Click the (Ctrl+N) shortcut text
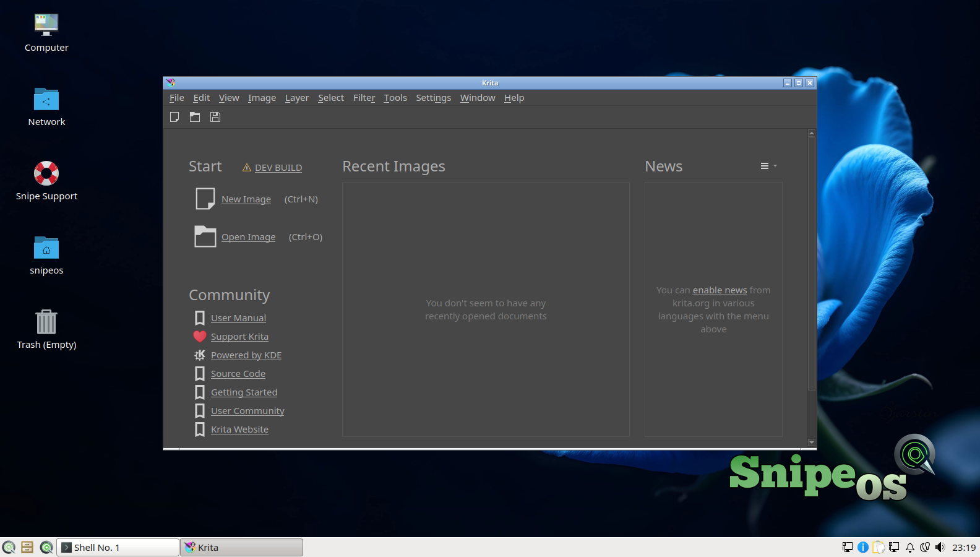Screen dimensions: 980x557 [x=301, y=199]
